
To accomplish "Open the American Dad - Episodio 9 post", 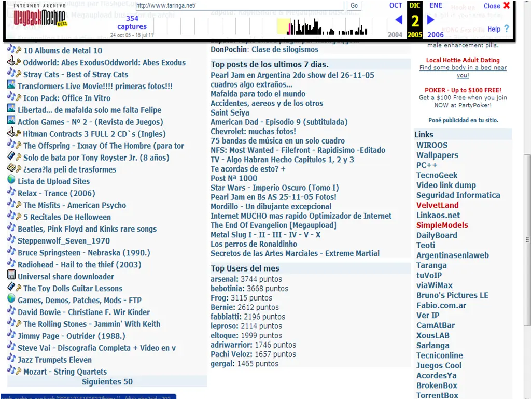I will [279, 122].
